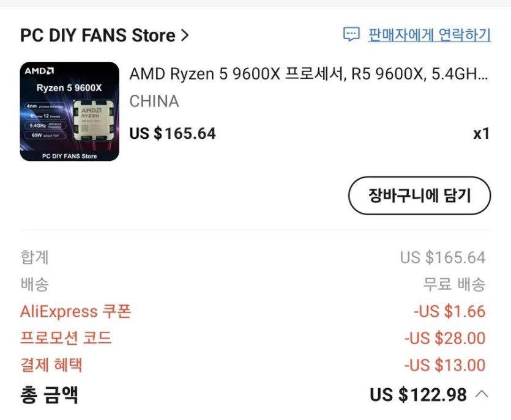Click the US $122.98 total amount
The height and width of the screenshot is (420, 511).
click(418, 395)
